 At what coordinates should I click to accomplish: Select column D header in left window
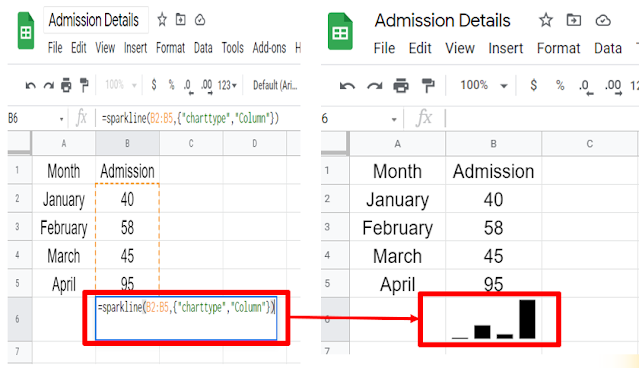(x=255, y=143)
